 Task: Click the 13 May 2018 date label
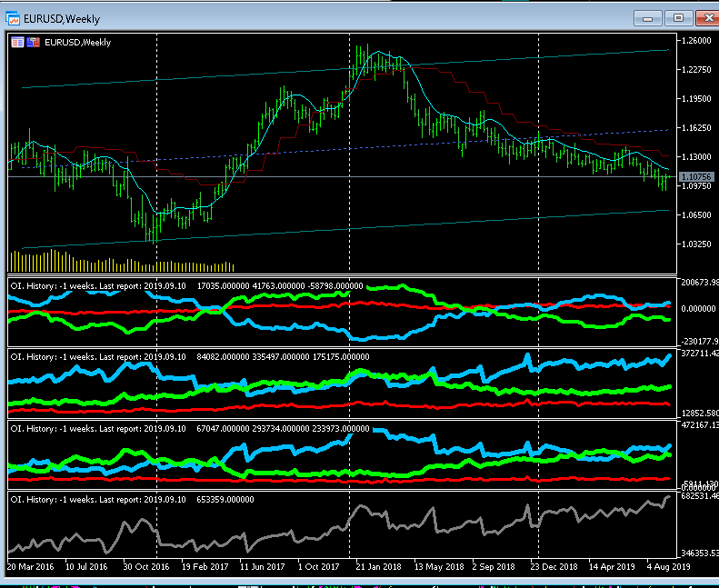(x=439, y=566)
